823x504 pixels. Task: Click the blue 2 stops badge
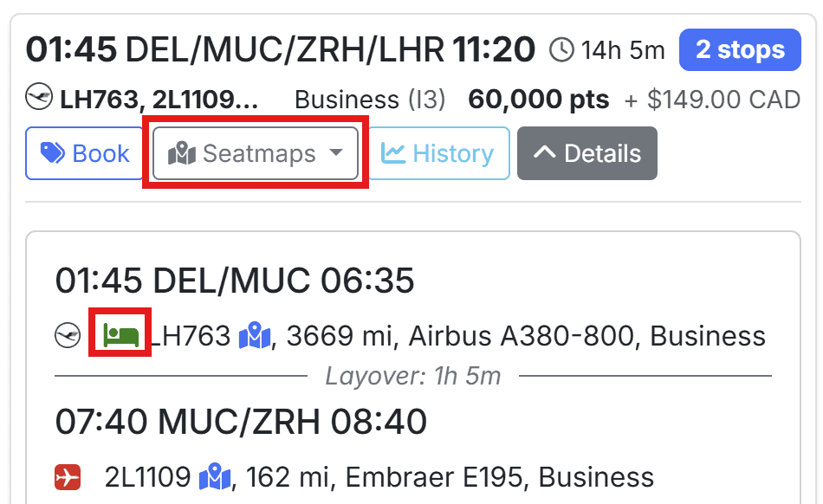[x=740, y=49]
